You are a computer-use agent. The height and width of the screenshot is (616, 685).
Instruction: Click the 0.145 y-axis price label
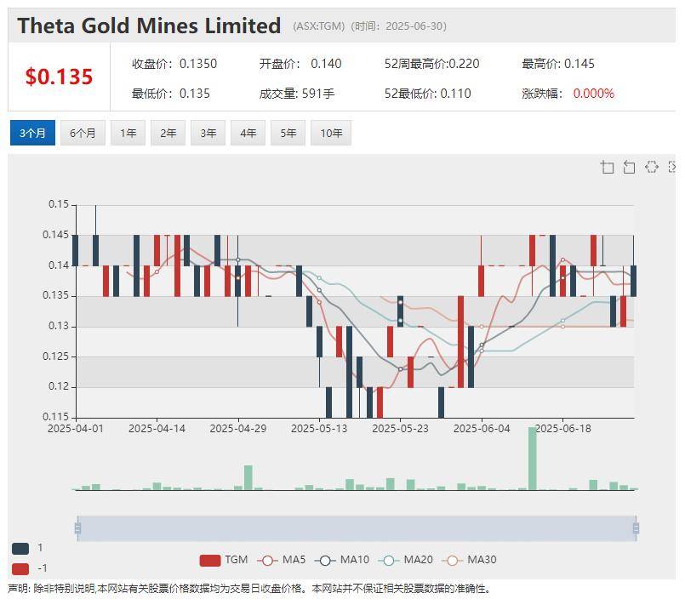coord(56,235)
